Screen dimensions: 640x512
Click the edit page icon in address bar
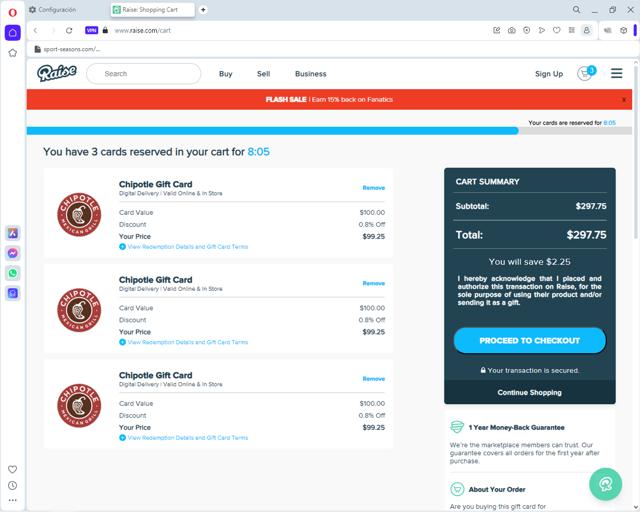[496, 30]
